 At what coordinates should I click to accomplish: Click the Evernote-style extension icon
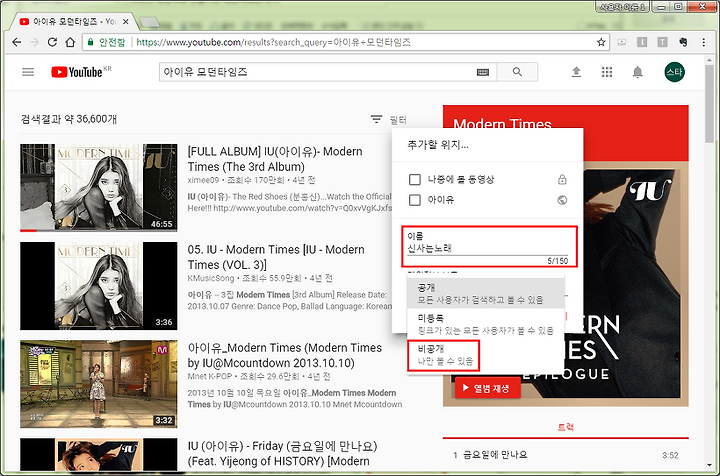(x=683, y=42)
